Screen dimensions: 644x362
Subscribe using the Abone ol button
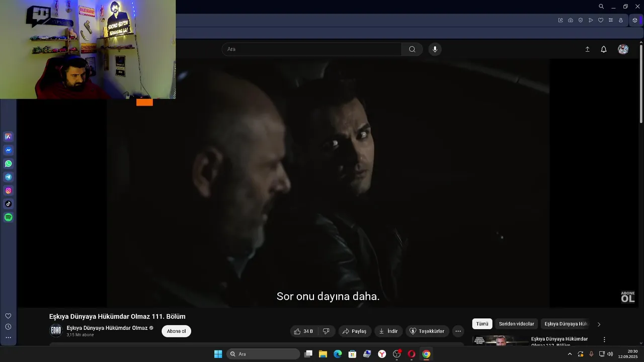coord(177,331)
